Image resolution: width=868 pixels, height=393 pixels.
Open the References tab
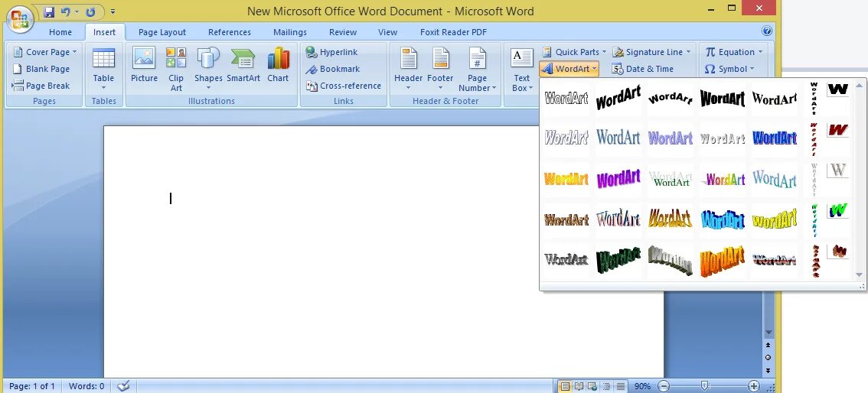coord(230,32)
